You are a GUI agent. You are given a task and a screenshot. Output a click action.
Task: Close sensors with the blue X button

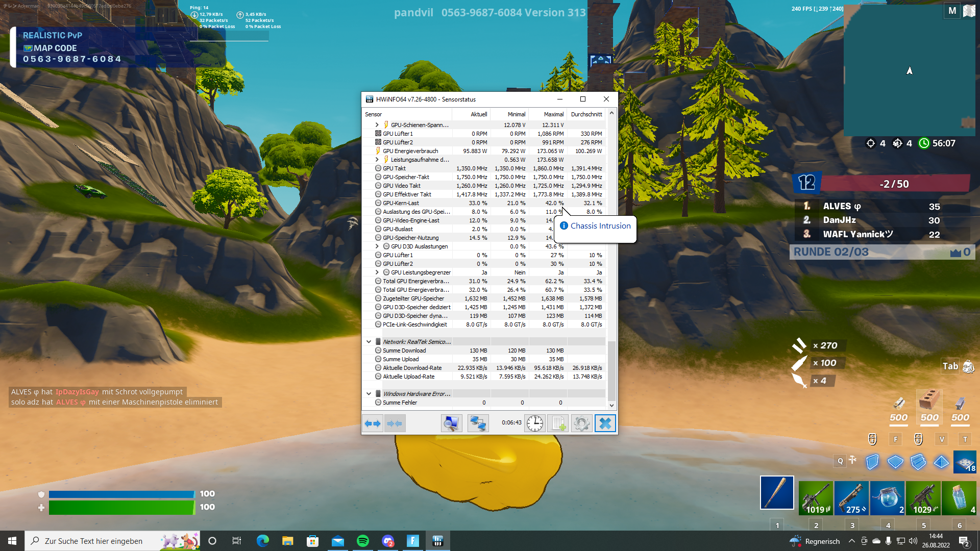605,423
